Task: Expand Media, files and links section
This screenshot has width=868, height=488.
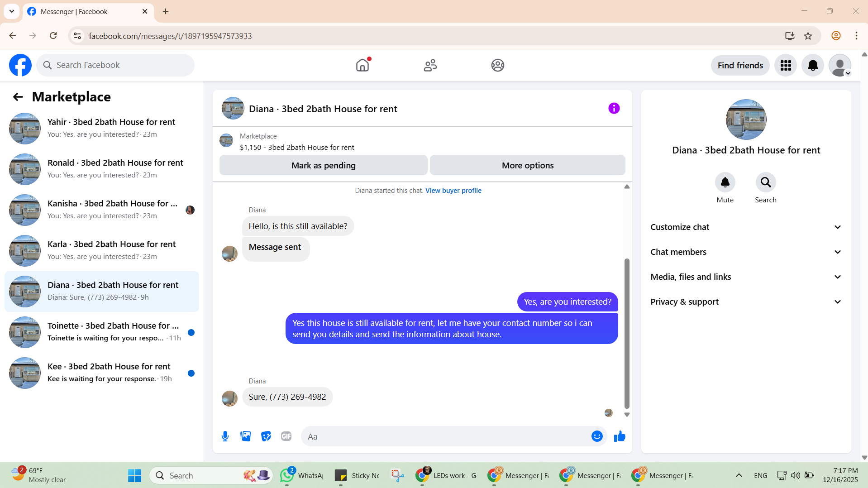Action: click(x=746, y=277)
